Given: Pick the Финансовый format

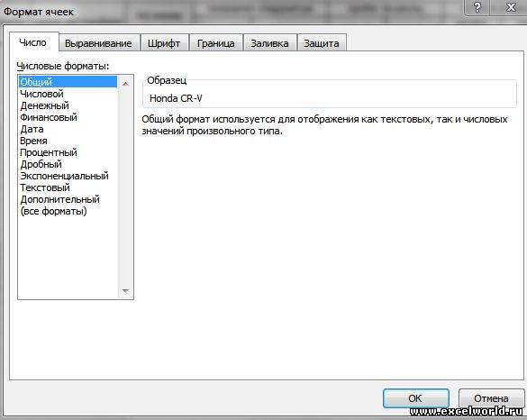Looking at the screenshot, I should (x=49, y=117).
